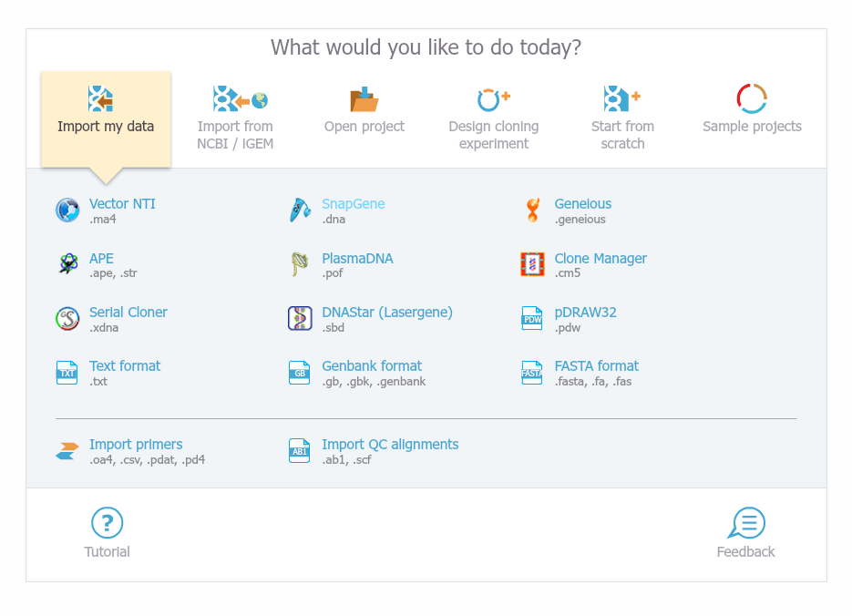Choose Design cloning experiment

[x=493, y=118]
